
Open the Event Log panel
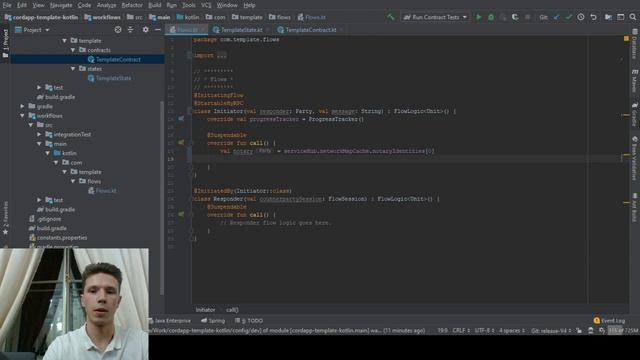609,321
